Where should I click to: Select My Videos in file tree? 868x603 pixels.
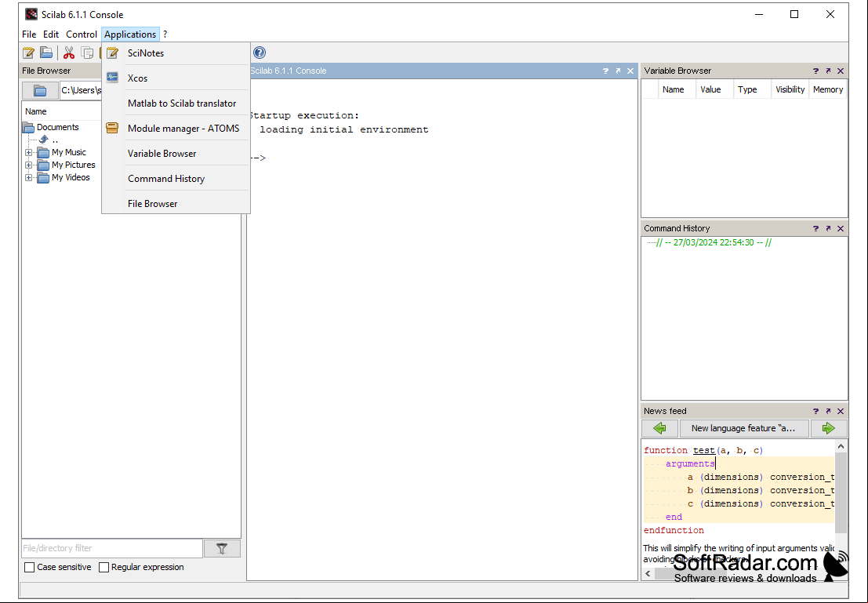click(71, 178)
